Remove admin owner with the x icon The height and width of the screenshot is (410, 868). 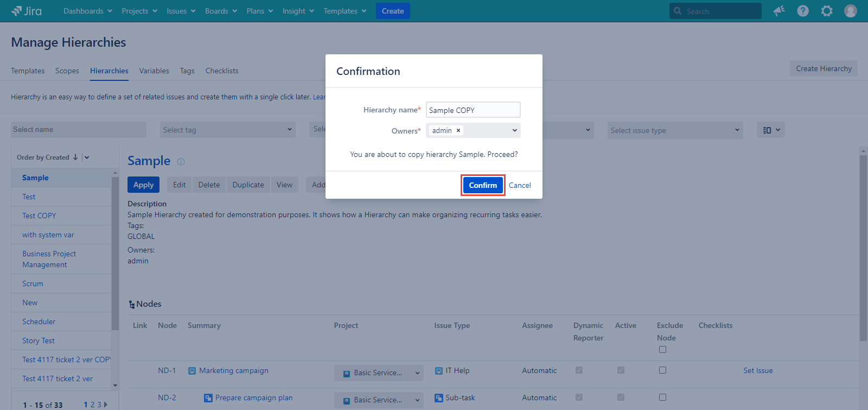coord(458,130)
